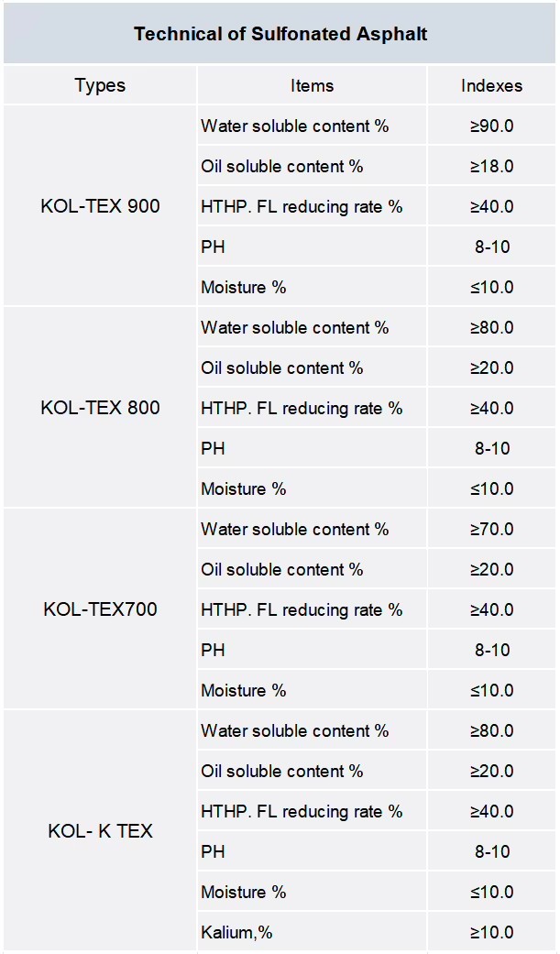
Task: Select the 'Indexes' column header
Action: [491, 85]
